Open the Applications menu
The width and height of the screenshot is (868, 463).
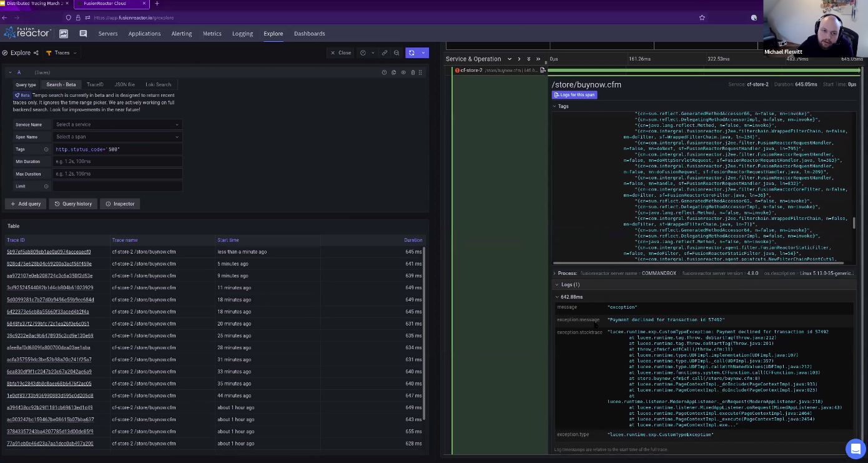point(144,34)
